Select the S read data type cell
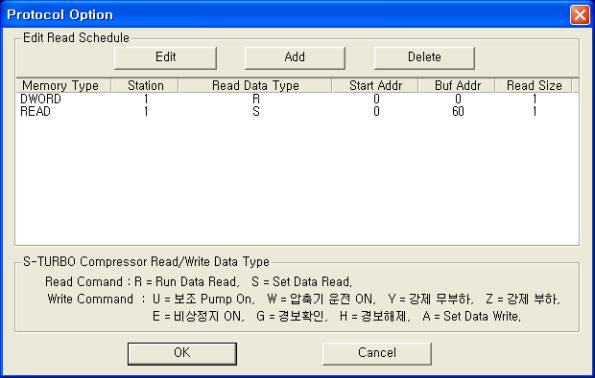 coord(256,112)
